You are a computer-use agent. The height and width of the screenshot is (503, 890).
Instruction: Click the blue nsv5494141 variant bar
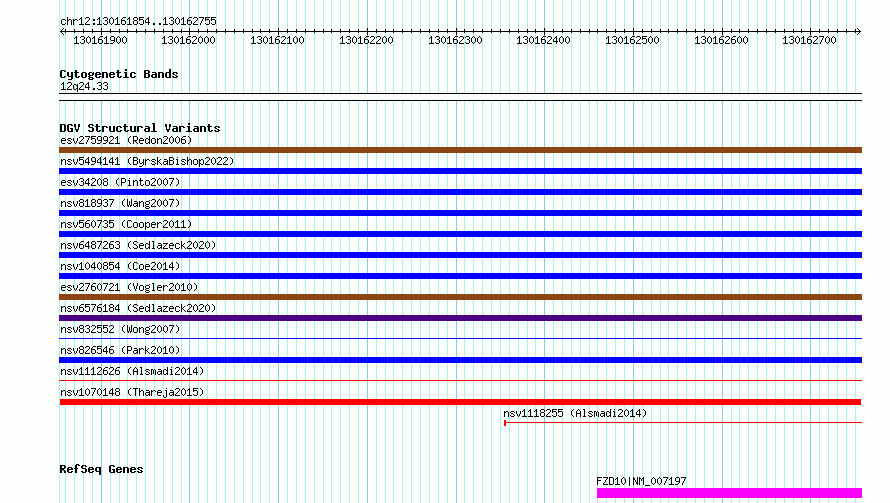tap(460, 171)
